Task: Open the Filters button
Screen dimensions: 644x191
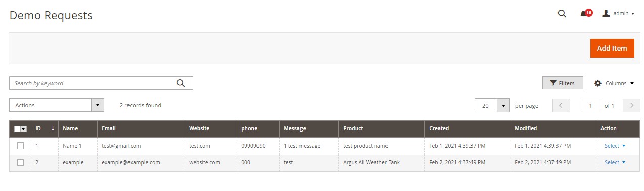Action: 563,83
